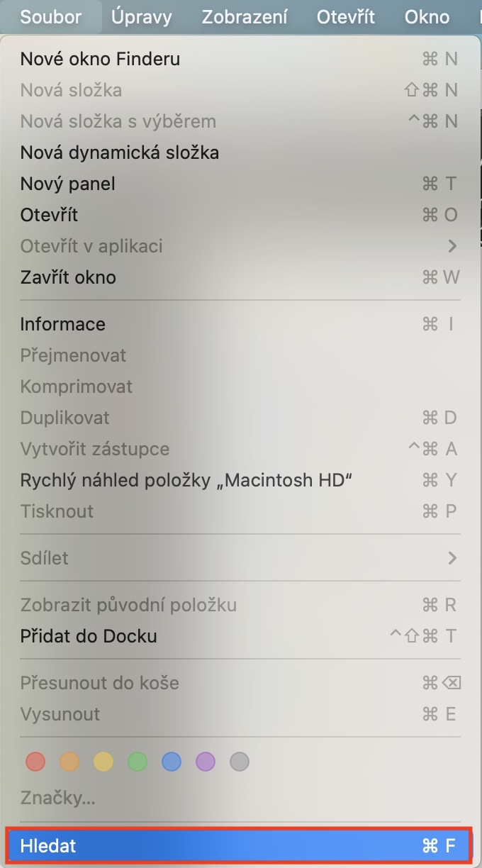482x868 pixels.
Task: Pick the blue tag color dot
Action: tap(171, 762)
